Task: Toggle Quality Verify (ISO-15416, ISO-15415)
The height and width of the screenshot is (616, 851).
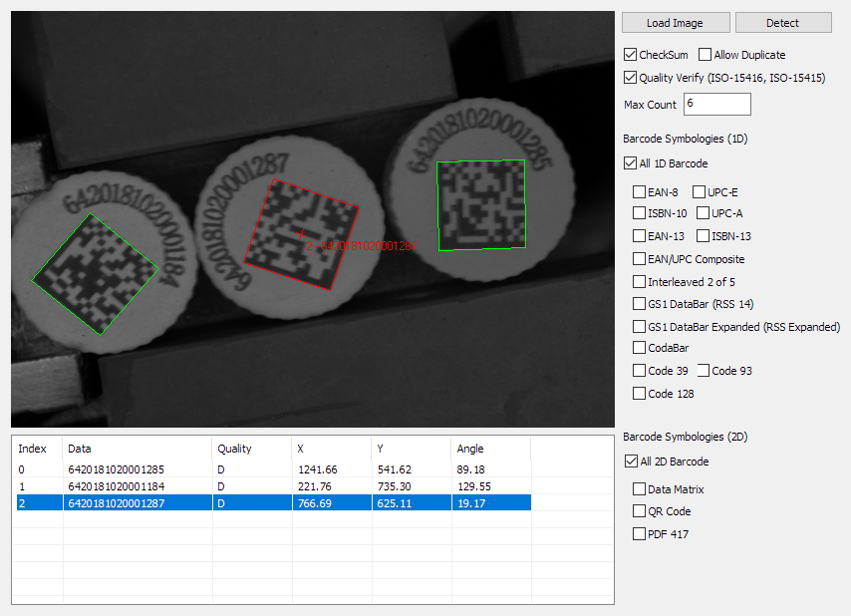Action: (x=630, y=78)
